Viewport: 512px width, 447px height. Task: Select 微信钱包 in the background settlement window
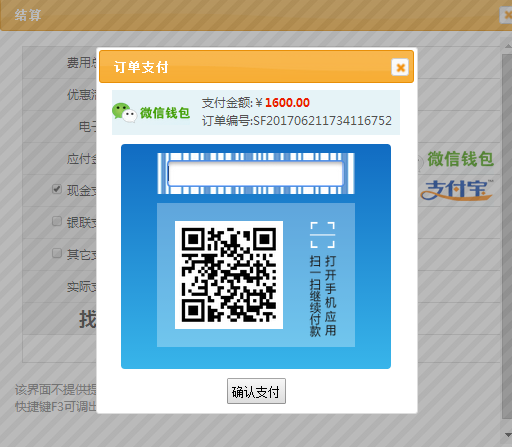(x=460, y=159)
